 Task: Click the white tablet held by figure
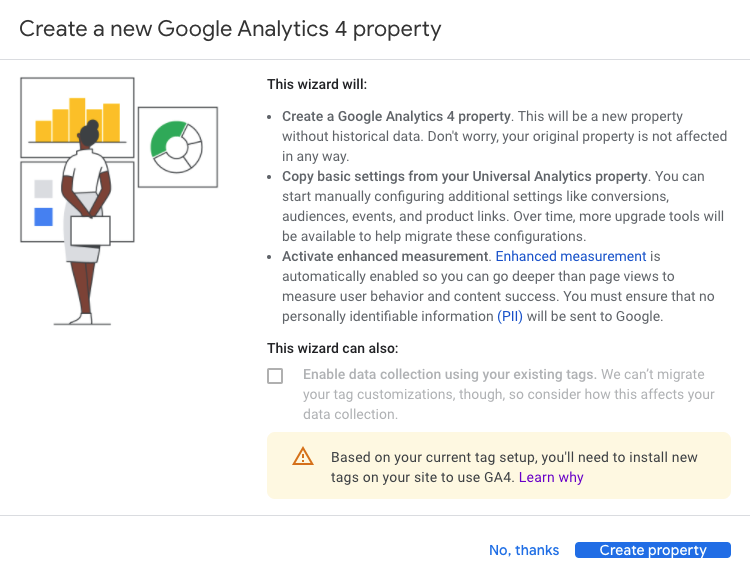point(90,231)
